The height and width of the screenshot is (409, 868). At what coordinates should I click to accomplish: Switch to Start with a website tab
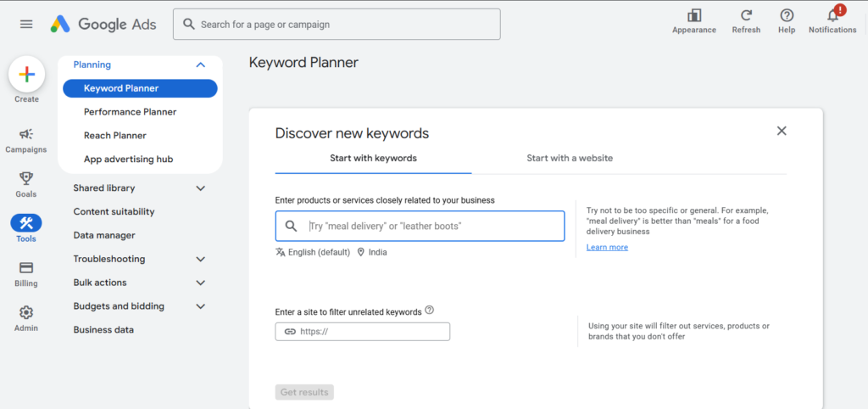point(570,158)
